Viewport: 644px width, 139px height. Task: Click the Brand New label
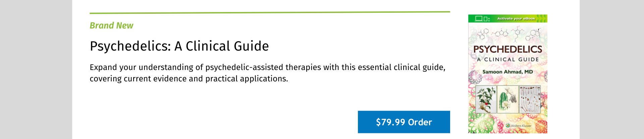point(111,25)
